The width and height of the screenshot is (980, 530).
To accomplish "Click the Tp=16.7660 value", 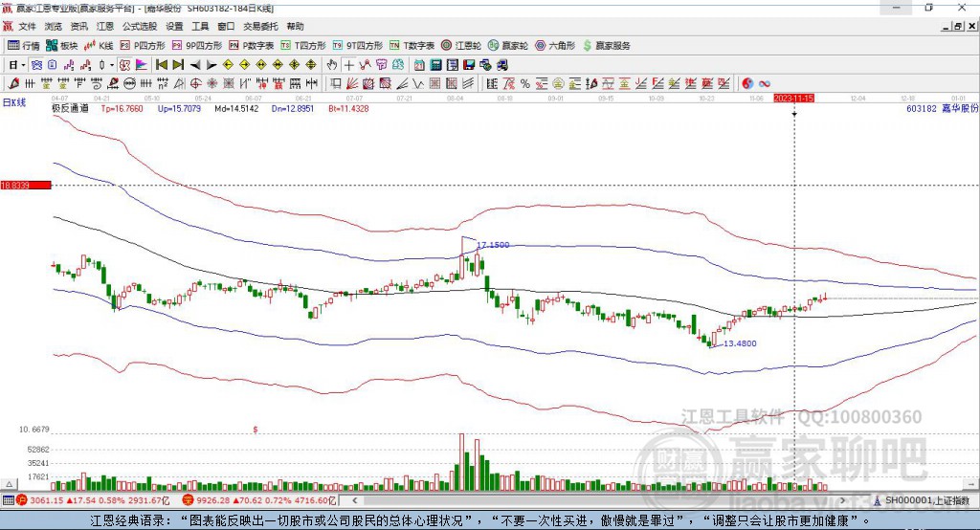I will click(122, 109).
